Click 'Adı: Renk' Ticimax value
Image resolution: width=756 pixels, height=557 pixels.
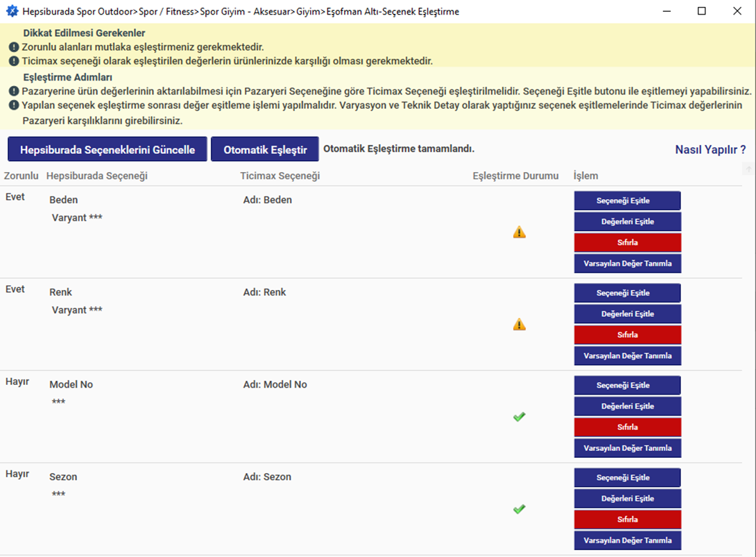pos(265,292)
